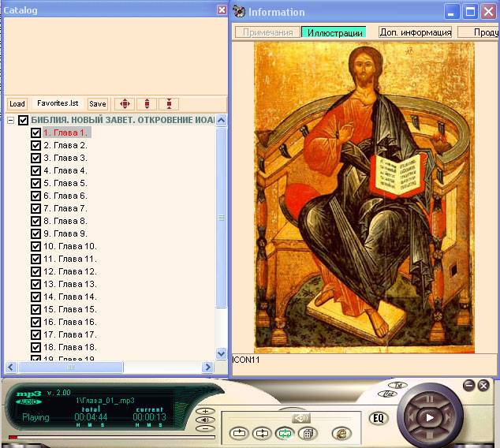This screenshot has height=448, width=500.
Task: Select the entry 8. Глава 8.
Action: pos(65,221)
